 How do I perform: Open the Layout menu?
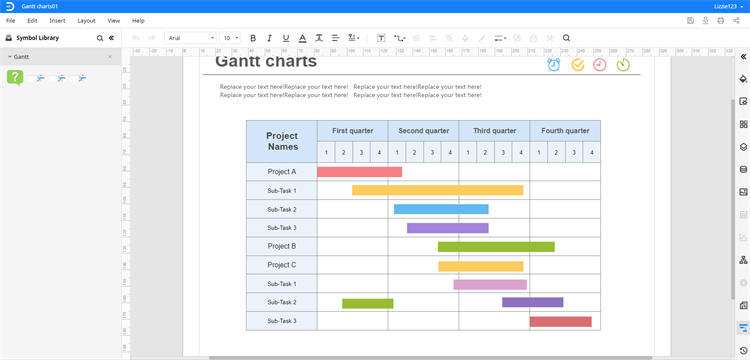(x=87, y=21)
